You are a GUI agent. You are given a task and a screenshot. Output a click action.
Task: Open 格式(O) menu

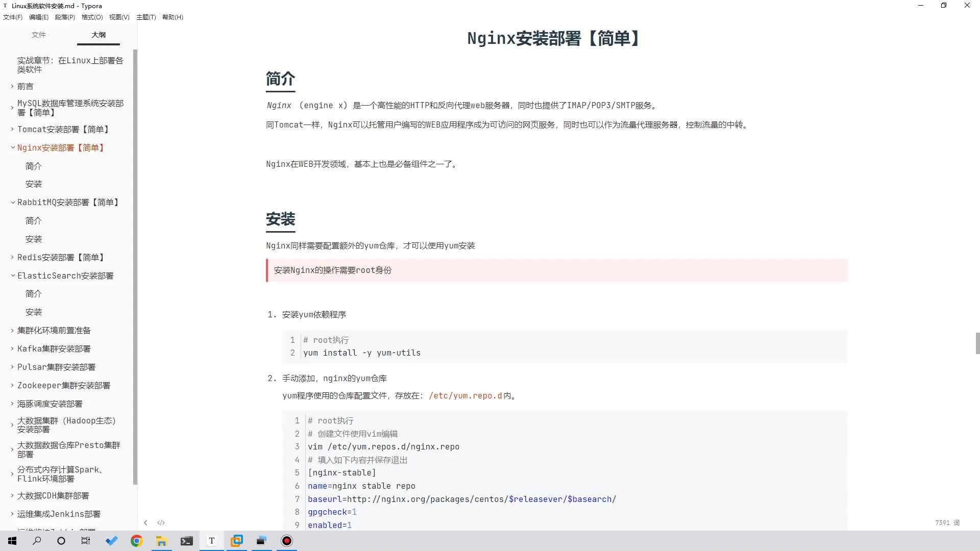click(x=92, y=17)
